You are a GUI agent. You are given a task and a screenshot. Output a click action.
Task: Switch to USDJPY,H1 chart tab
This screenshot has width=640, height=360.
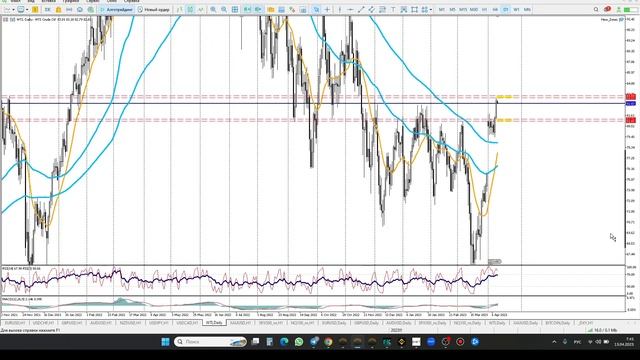coord(158,323)
